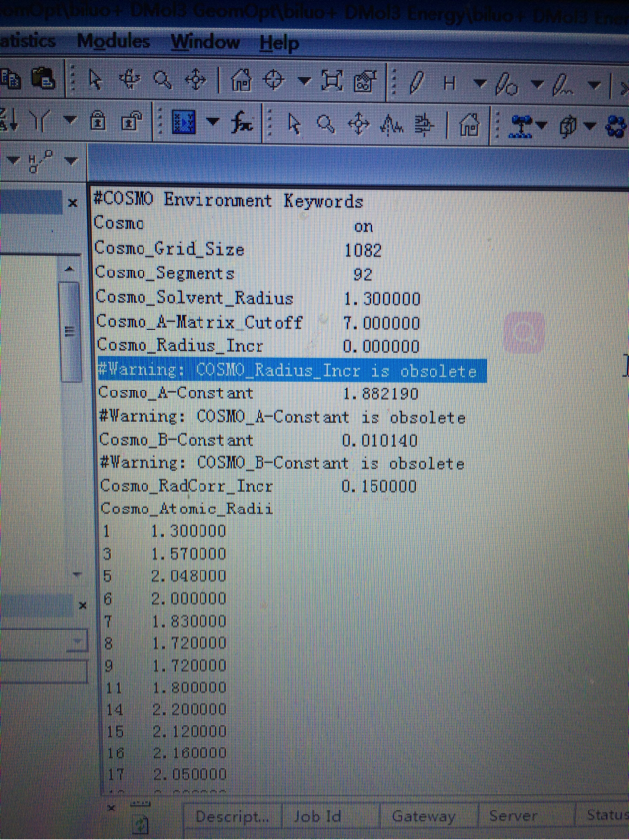630x840 pixels.
Task: Choose the magnifier zoom tool in the top toolbar
Action: click(x=162, y=81)
